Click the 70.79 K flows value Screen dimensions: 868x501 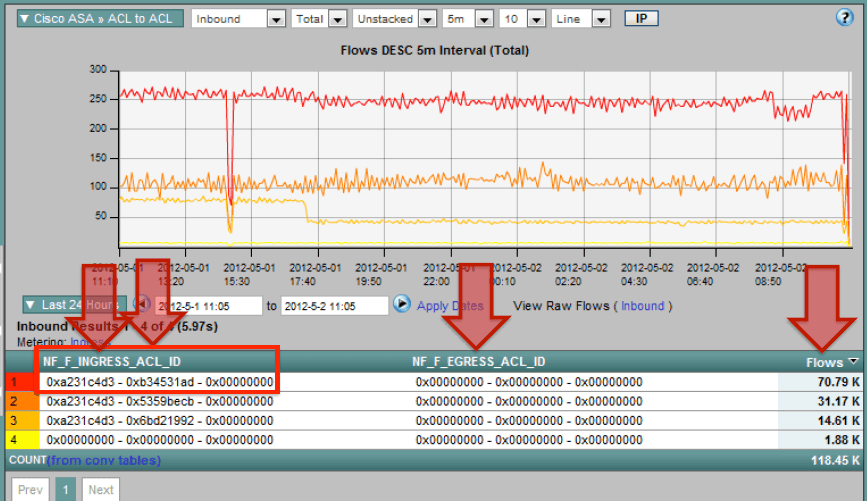tap(838, 382)
